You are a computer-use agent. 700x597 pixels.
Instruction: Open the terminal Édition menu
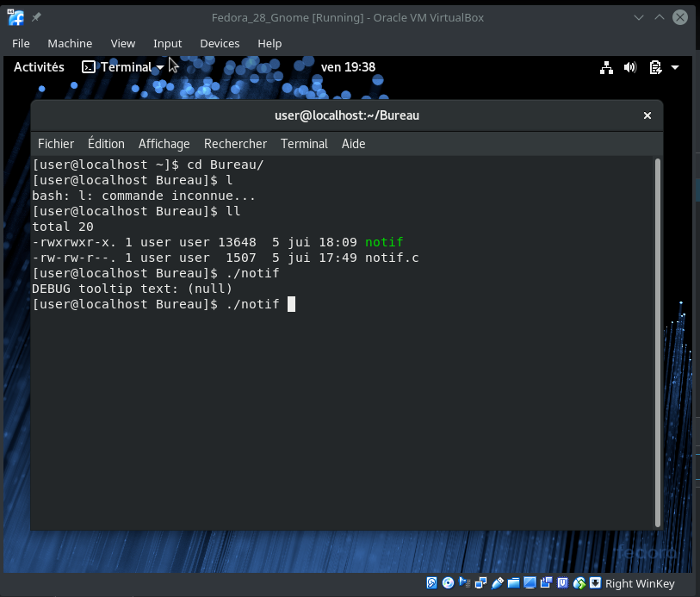106,144
